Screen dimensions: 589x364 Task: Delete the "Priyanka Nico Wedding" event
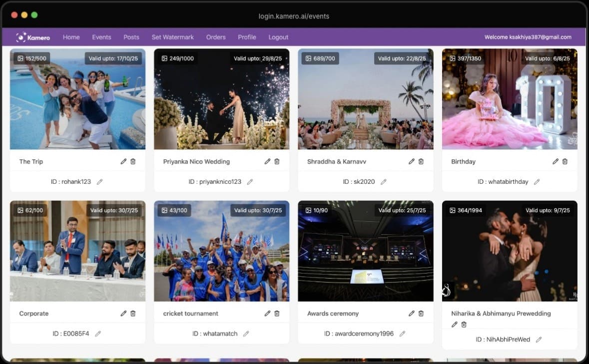point(276,161)
